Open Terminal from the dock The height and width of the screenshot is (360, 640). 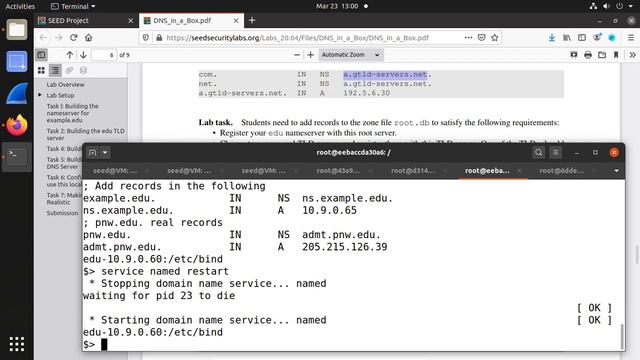[x=17, y=156]
